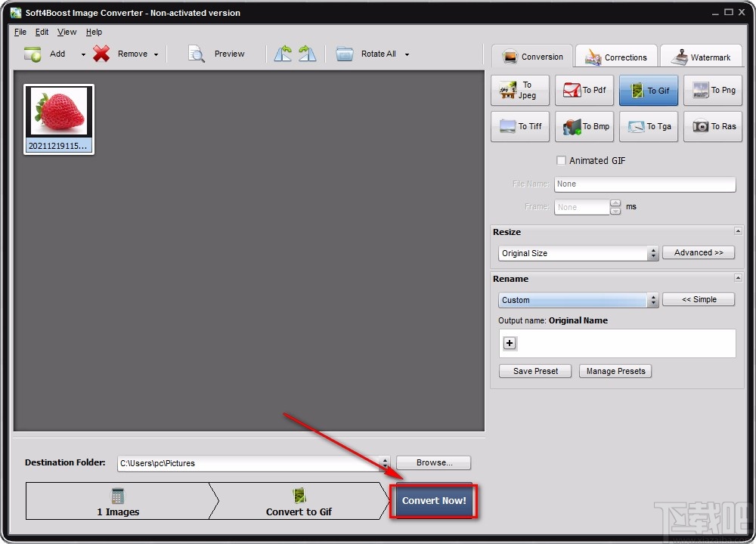
Task: Open the Edit menu
Action: pos(42,32)
